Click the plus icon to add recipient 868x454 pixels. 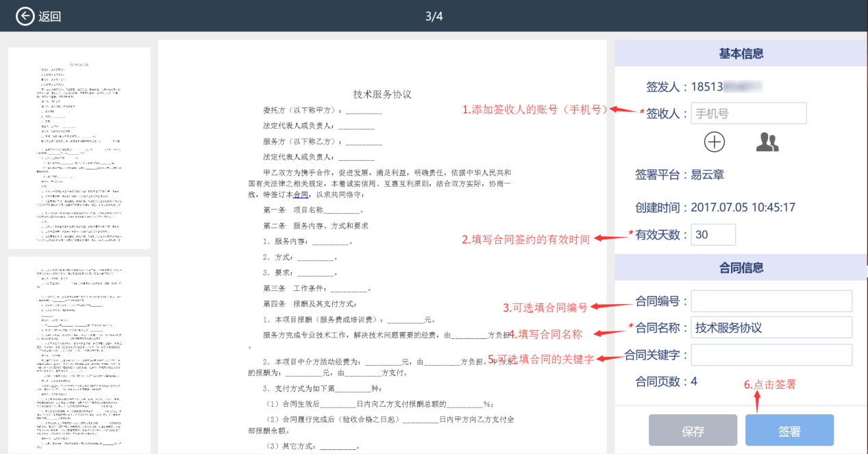(x=715, y=142)
